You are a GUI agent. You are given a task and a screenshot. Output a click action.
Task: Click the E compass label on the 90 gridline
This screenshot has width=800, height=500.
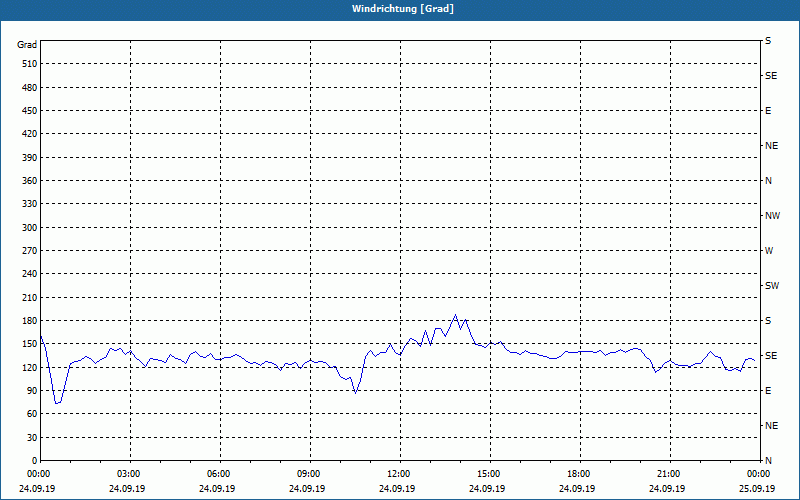(768, 391)
